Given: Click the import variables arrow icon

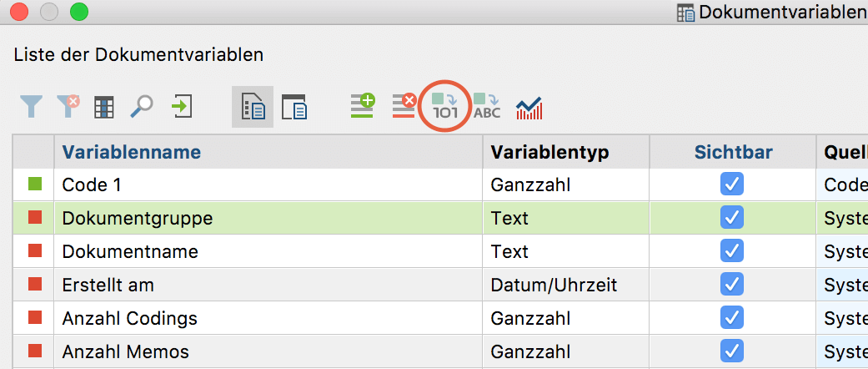Looking at the screenshot, I should click(182, 106).
